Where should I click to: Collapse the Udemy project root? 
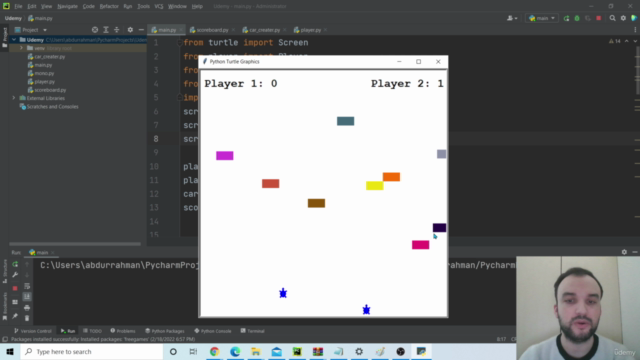(14, 40)
